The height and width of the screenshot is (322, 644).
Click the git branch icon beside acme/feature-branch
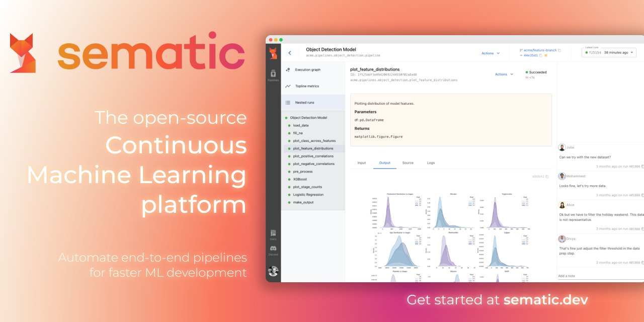tap(521, 50)
